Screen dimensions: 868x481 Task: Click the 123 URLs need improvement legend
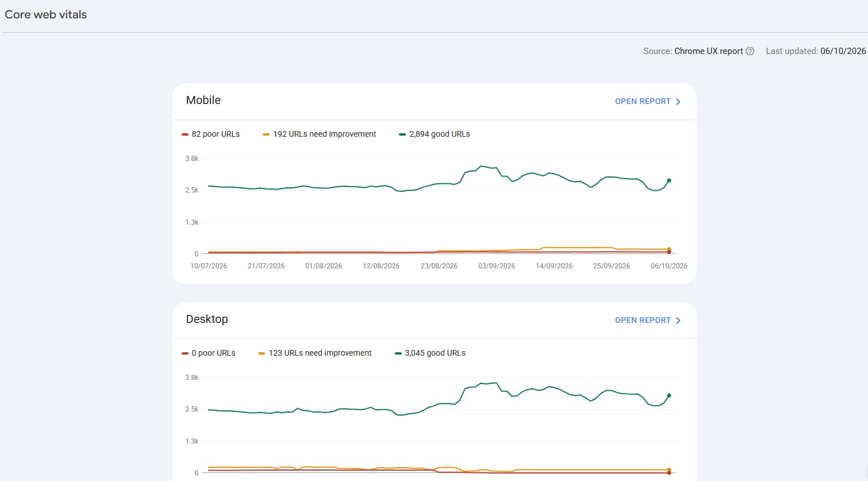pyautogui.click(x=315, y=353)
